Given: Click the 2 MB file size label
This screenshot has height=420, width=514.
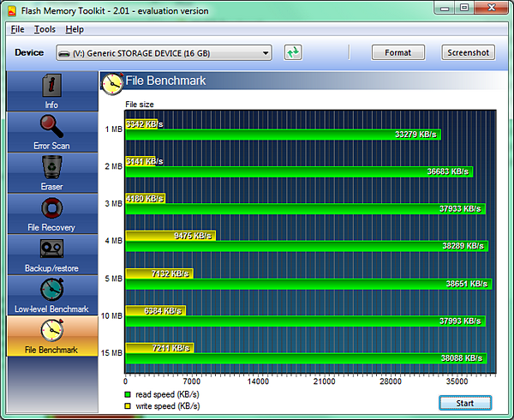Looking at the screenshot, I should point(113,166).
